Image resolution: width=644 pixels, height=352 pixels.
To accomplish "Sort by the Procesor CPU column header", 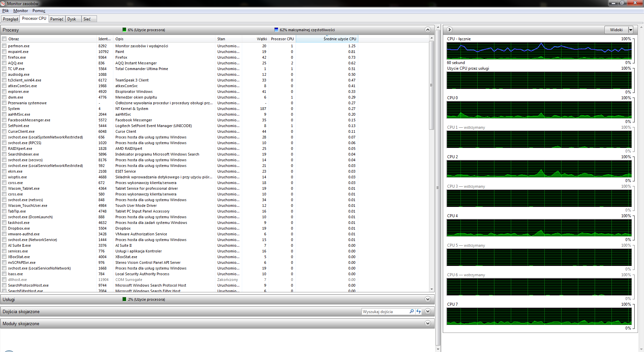I will [282, 39].
